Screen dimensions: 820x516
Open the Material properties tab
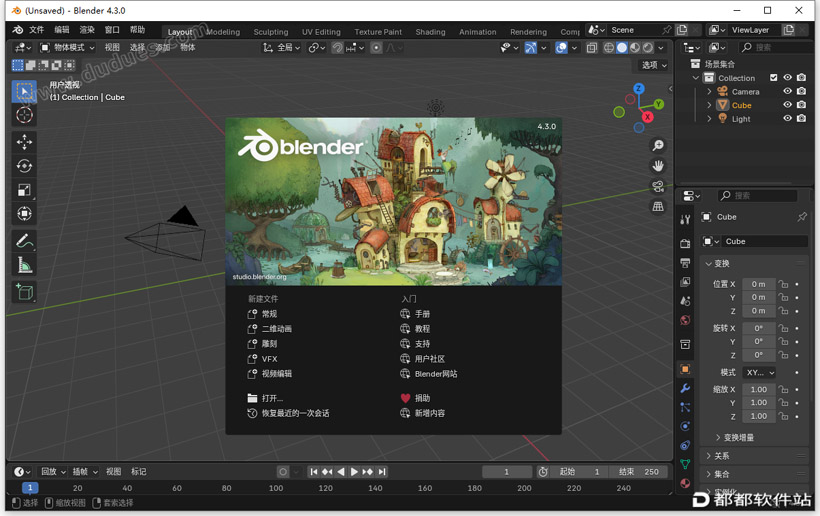[685, 483]
